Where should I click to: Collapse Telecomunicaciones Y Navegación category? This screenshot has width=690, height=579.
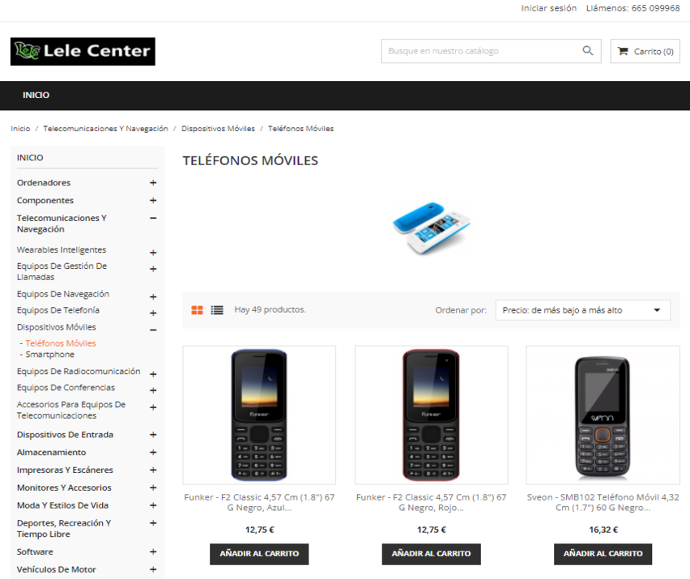click(x=153, y=218)
